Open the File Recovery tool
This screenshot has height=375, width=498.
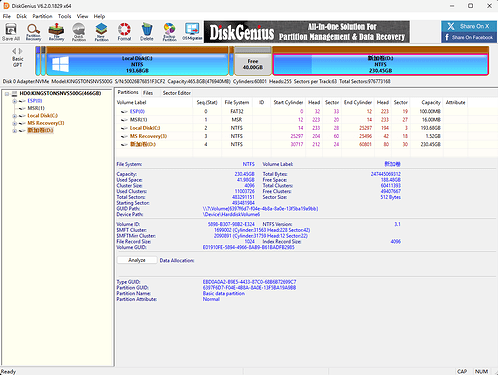click(56, 32)
